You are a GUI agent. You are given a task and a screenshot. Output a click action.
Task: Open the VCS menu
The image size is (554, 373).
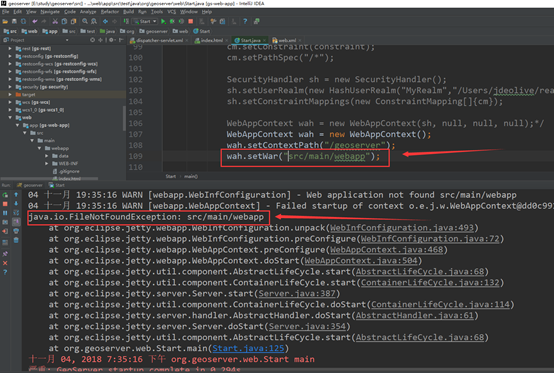pyautogui.click(x=172, y=12)
